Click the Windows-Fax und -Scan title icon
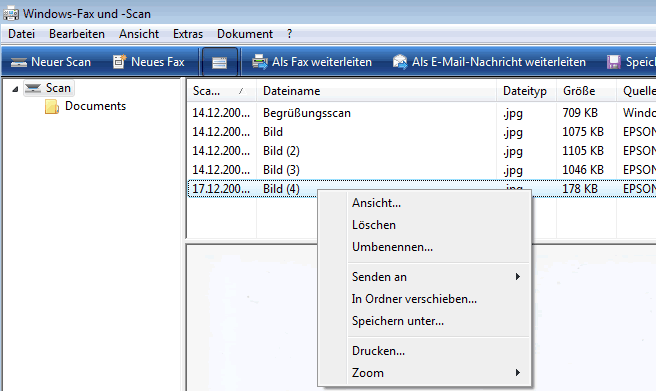This screenshot has height=391, width=656. 11,14
